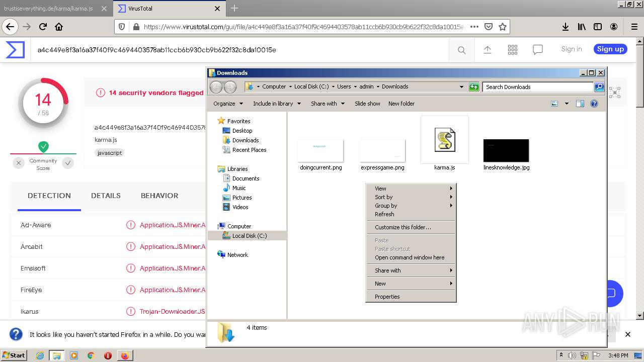Screen dimensions: 644x362
Task: Reload the page in Firefox
Action: tap(43, 27)
